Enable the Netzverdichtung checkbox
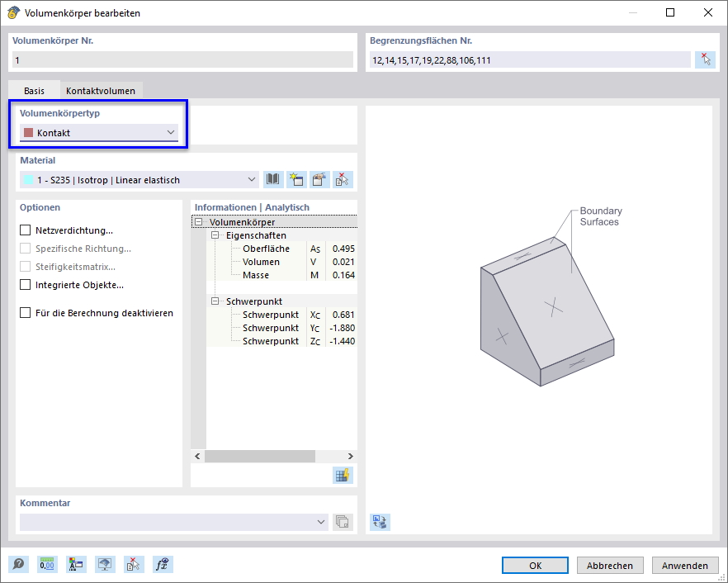Viewport: 728px width, 583px height. point(25,230)
